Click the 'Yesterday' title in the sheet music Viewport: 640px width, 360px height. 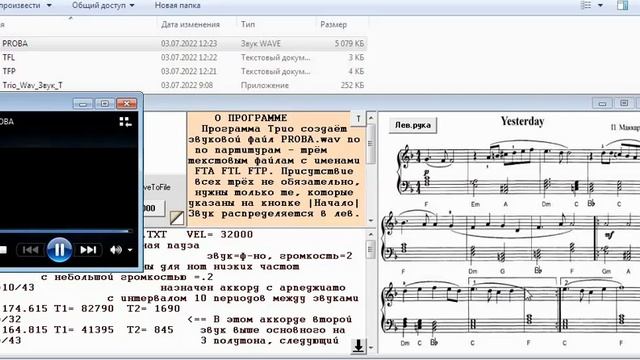tap(522, 121)
